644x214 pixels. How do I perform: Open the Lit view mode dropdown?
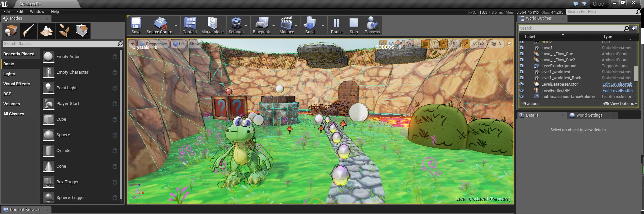[178, 44]
